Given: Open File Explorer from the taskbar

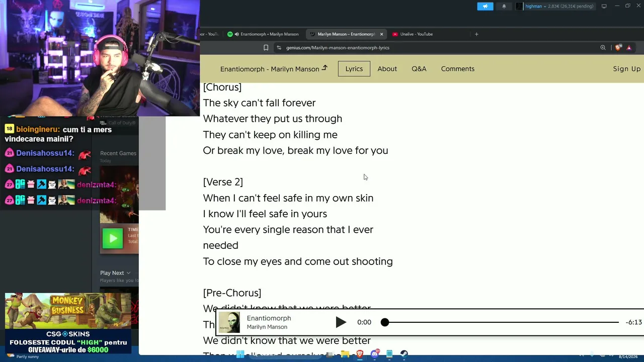Looking at the screenshot, I should 345,354.
